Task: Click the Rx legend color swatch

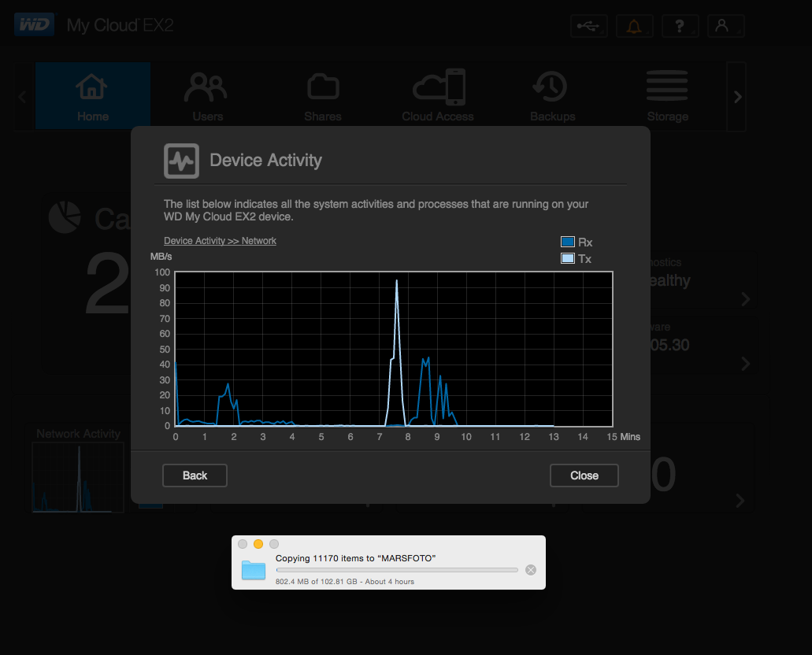Action: pos(568,242)
